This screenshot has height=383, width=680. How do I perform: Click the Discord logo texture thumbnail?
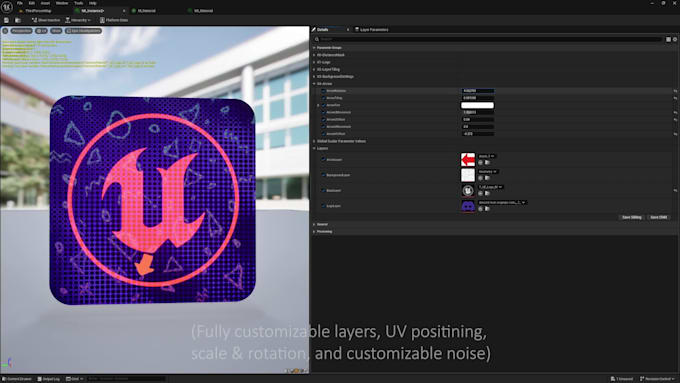click(468, 206)
